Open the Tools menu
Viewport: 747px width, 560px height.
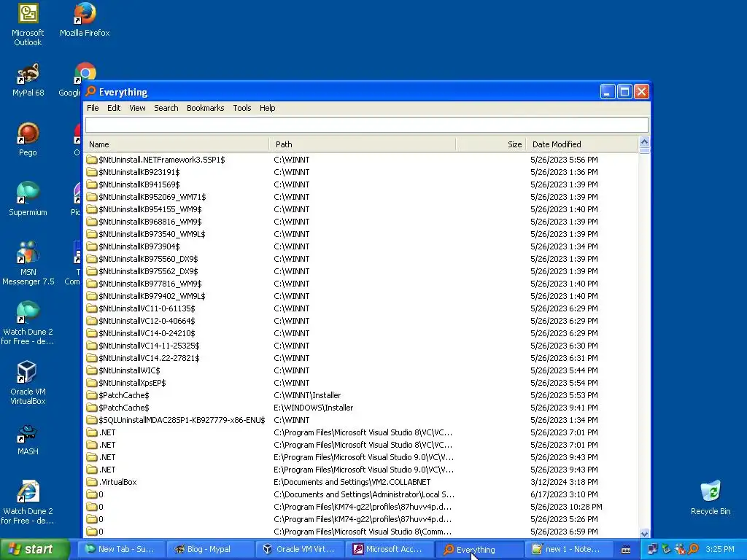(241, 108)
